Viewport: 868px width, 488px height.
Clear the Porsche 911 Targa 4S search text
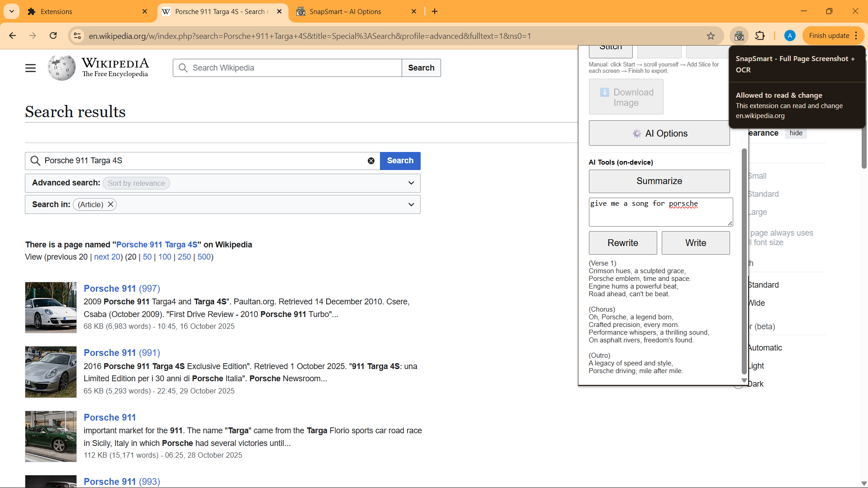[x=371, y=161]
